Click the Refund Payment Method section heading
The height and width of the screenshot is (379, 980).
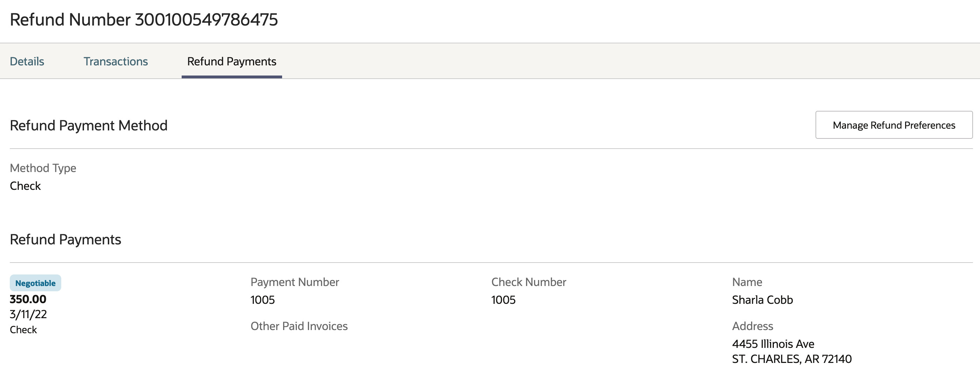click(89, 126)
